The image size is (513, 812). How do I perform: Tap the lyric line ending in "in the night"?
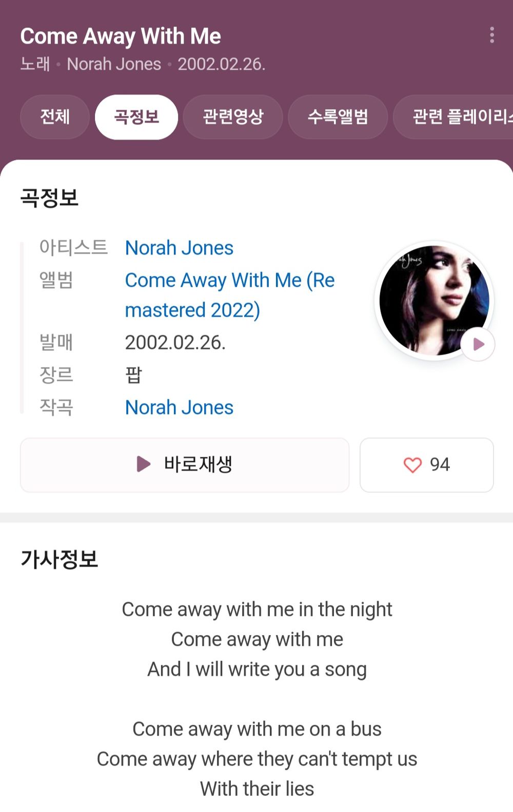tap(256, 609)
